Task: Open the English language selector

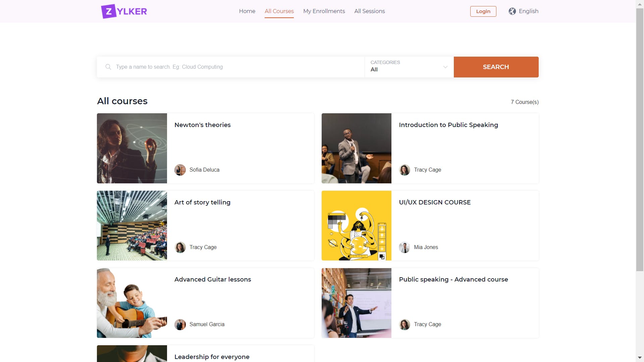Action: 528,11
